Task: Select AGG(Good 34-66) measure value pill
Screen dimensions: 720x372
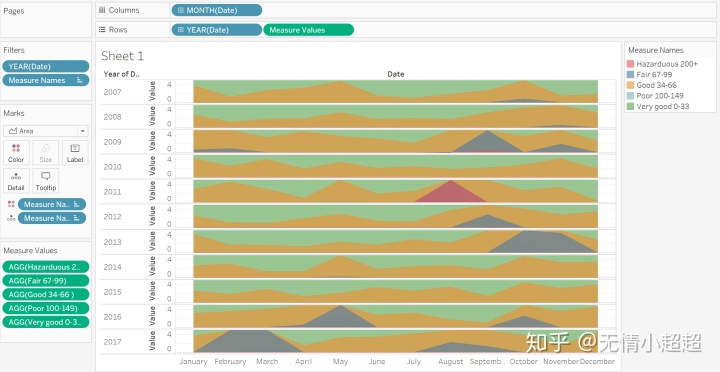Action: pyautogui.click(x=45, y=294)
